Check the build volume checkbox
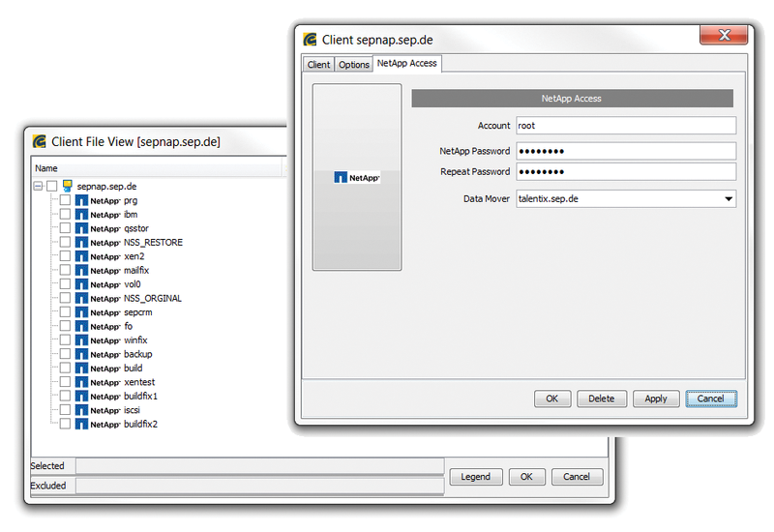774x532 pixels. pos(65,368)
